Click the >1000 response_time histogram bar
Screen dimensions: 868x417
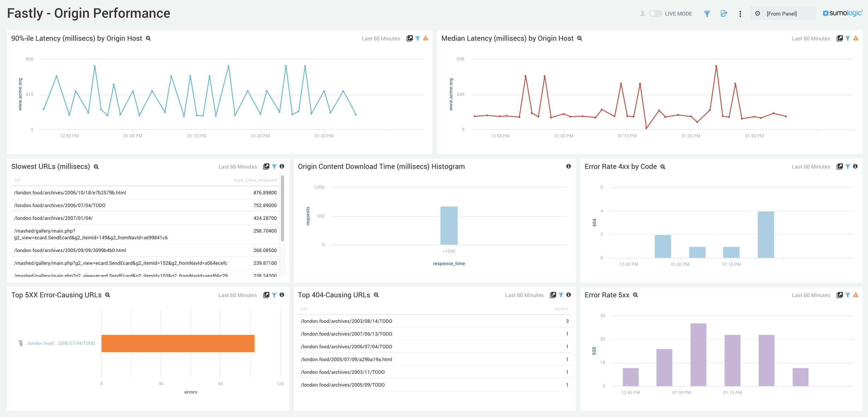pos(449,225)
